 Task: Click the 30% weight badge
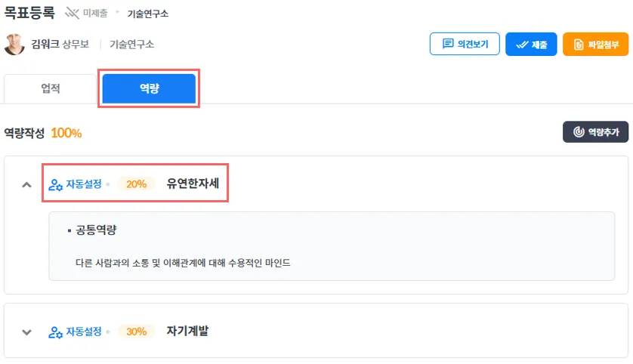click(137, 332)
